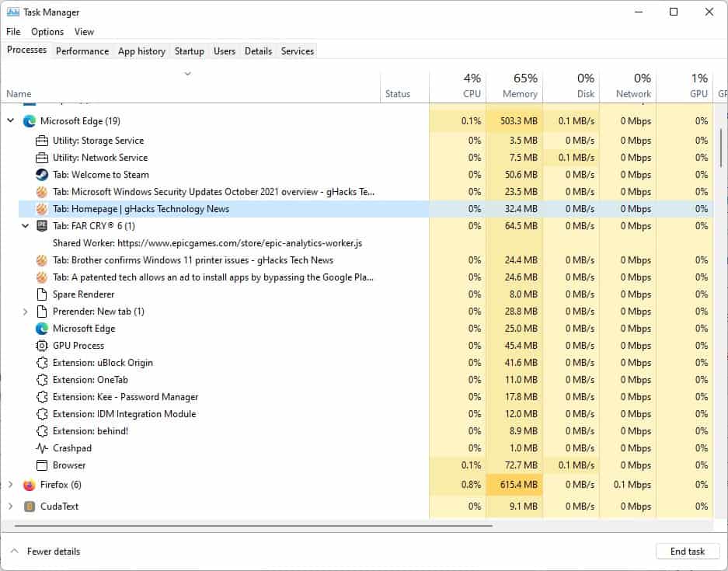Click the FAR CRY 6 game controller icon

point(43,226)
